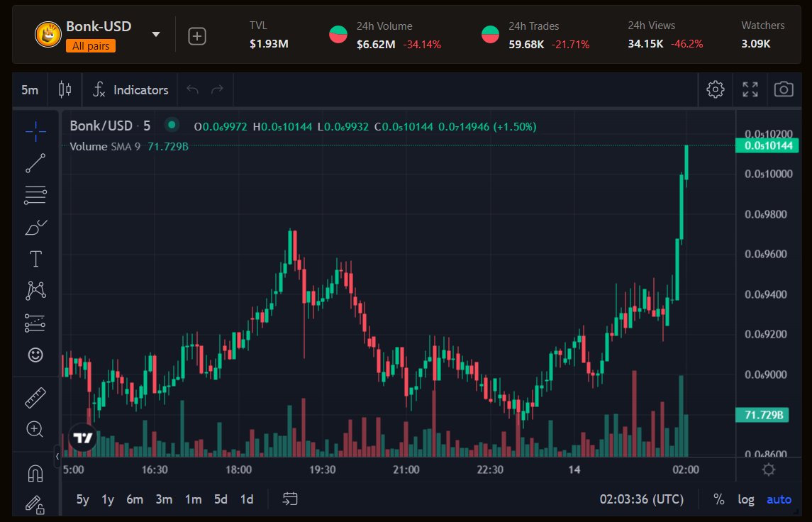Toggle auto scale mode
Screen dimensions: 812x522
tap(779, 499)
